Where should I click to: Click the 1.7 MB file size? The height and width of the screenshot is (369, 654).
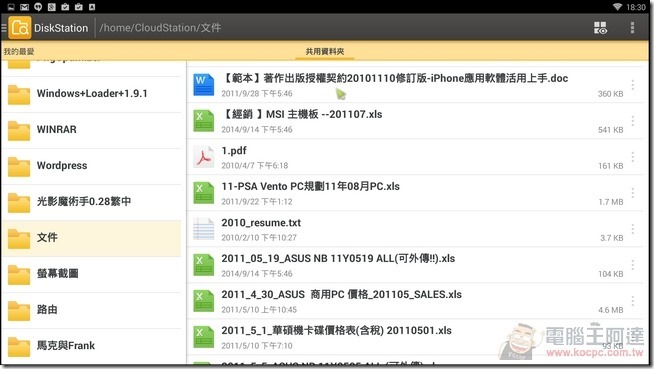(x=611, y=202)
